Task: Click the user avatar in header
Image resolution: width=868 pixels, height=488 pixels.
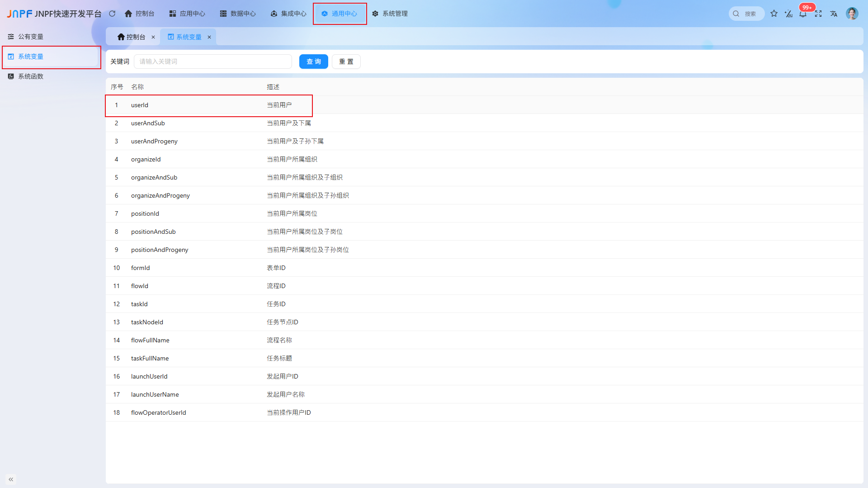Action: click(x=852, y=14)
